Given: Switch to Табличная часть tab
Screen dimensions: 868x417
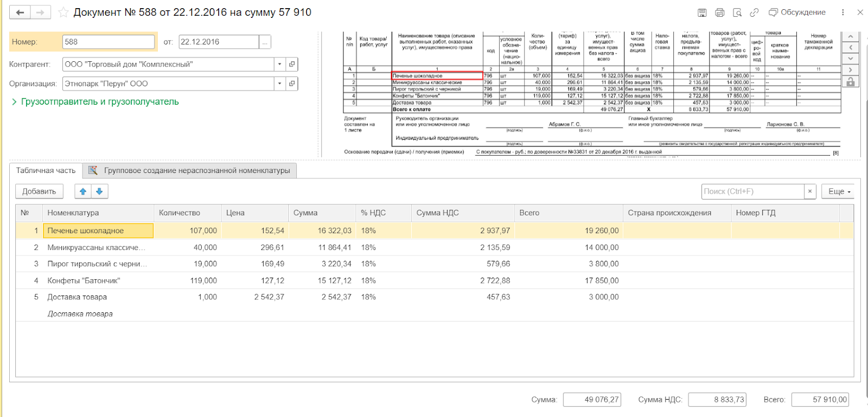Looking at the screenshot, I should point(46,171).
